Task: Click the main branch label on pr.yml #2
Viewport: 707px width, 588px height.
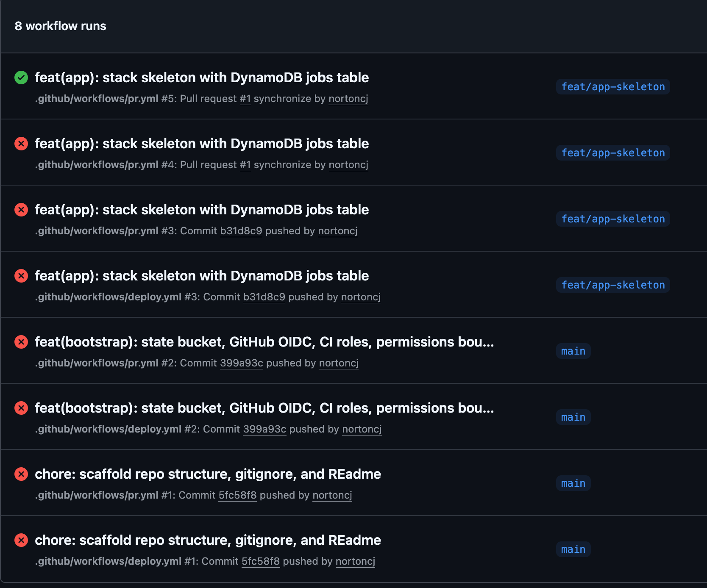Action: coord(573,351)
